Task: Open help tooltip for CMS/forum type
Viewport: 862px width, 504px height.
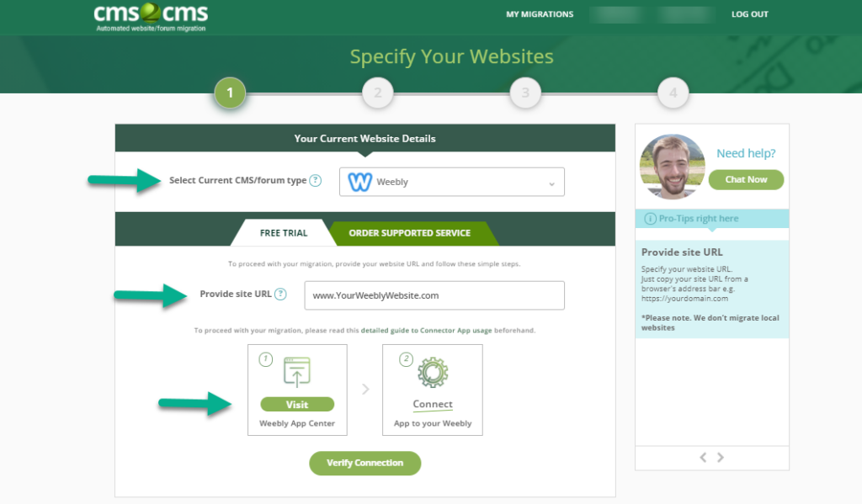Action: click(315, 180)
